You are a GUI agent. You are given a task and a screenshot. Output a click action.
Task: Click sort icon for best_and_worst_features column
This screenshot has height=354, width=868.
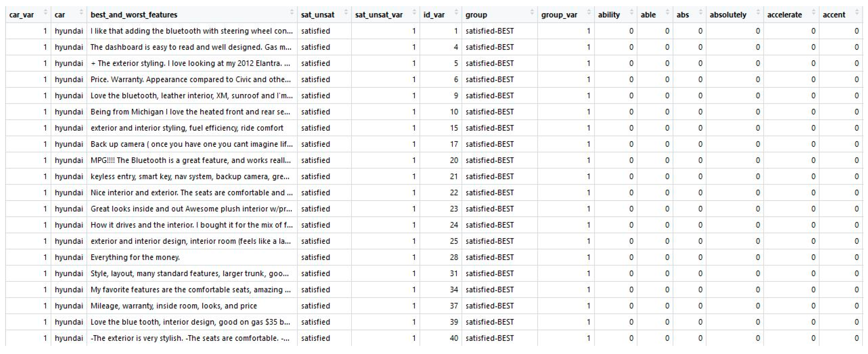pyautogui.click(x=292, y=13)
